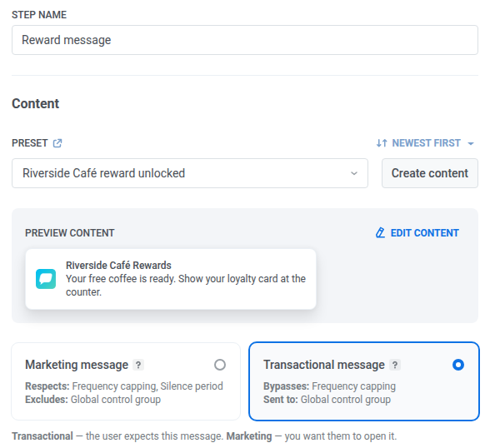Screen dimensions: 490x448
Task: Click the Create content button
Action: [x=430, y=173]
